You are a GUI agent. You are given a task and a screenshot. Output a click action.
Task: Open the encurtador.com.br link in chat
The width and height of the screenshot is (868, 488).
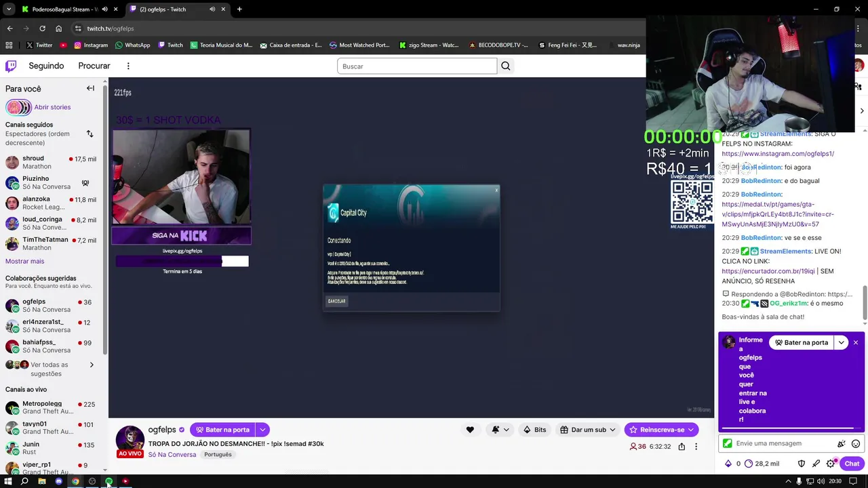pos(768,271)
